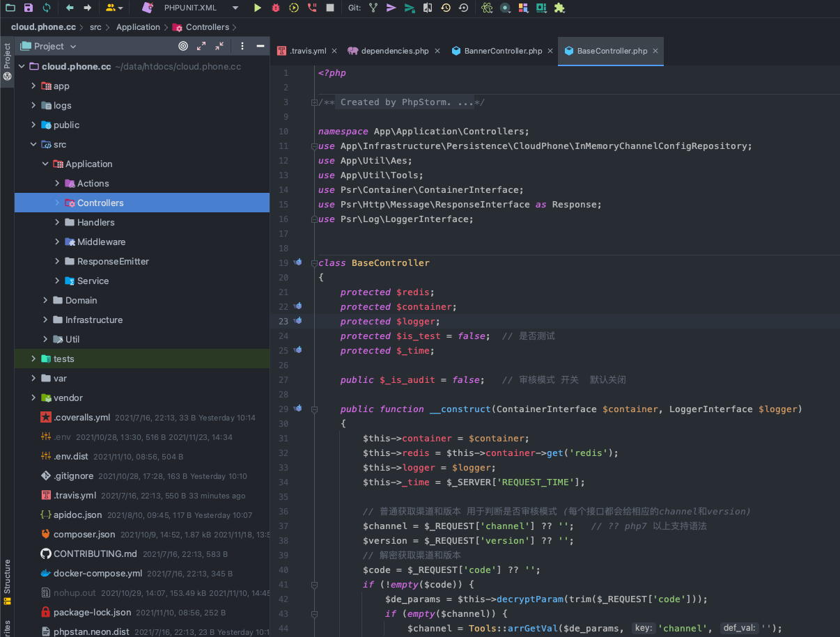Screen dimensions: 840x637
Task: Click the Debug bug icon
Action: (x=276, y=8)
